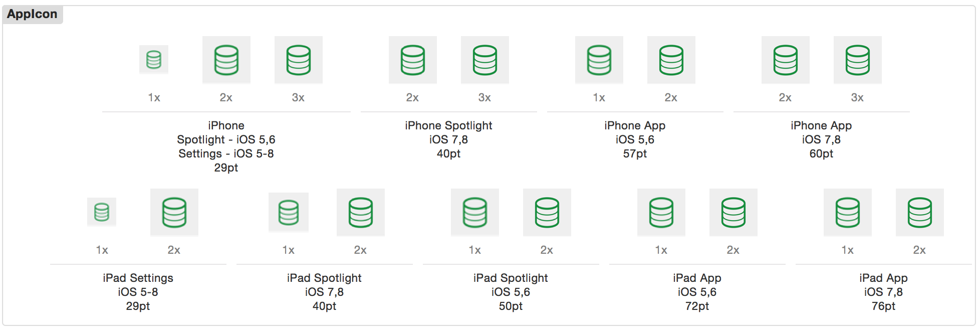
Task: Click the iPhone 29pt 2x icon slot
Action: [226, 60]
